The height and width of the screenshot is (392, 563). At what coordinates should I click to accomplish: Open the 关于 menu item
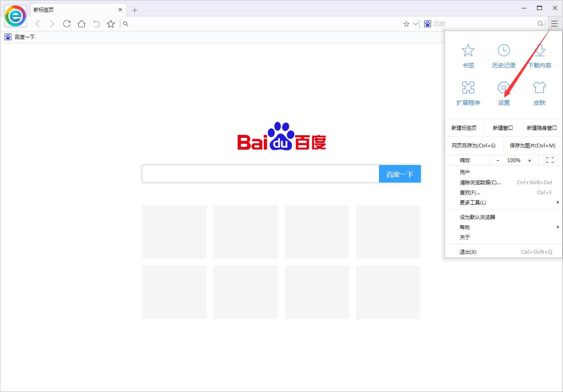[x=503, y=237]
